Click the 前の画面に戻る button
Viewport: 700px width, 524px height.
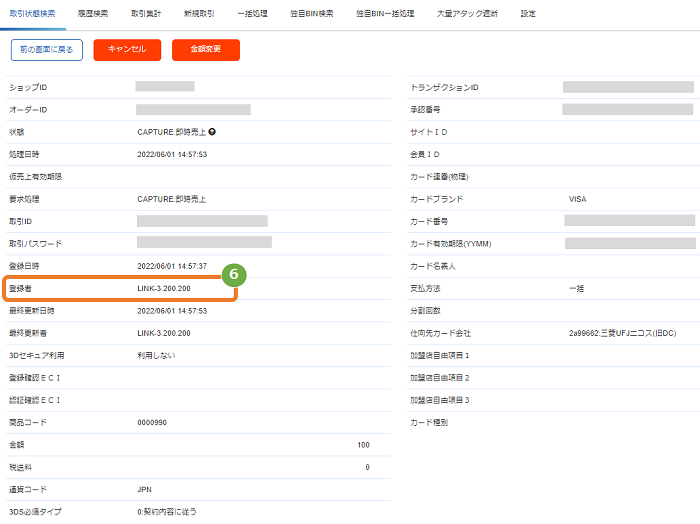coord(47,50)
